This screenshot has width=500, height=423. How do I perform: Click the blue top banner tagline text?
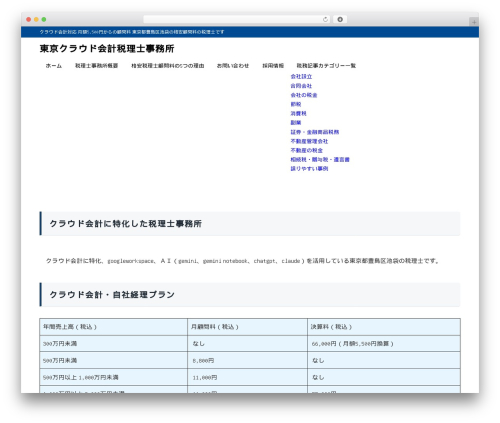[132, 32]
